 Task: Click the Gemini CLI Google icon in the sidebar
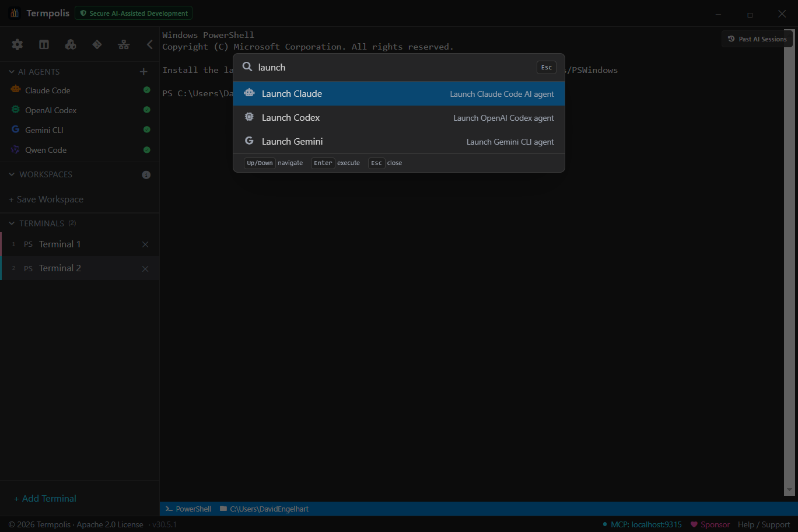click(16, 129)
